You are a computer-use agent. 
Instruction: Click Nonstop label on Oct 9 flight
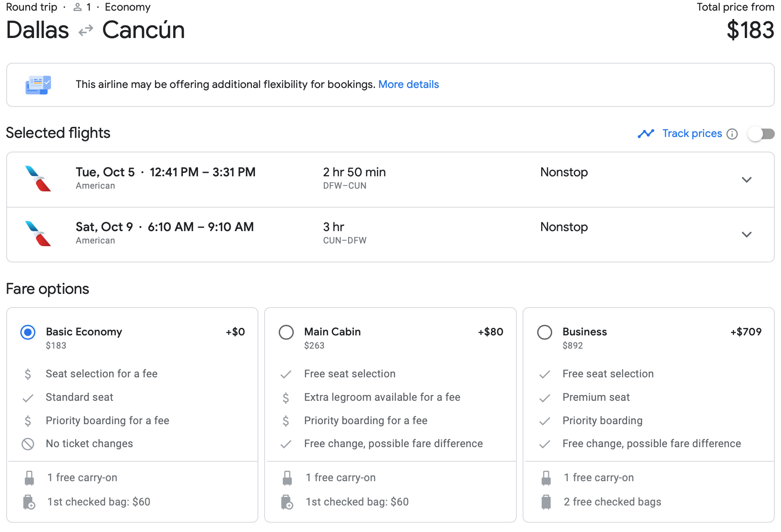coord(564,227)
